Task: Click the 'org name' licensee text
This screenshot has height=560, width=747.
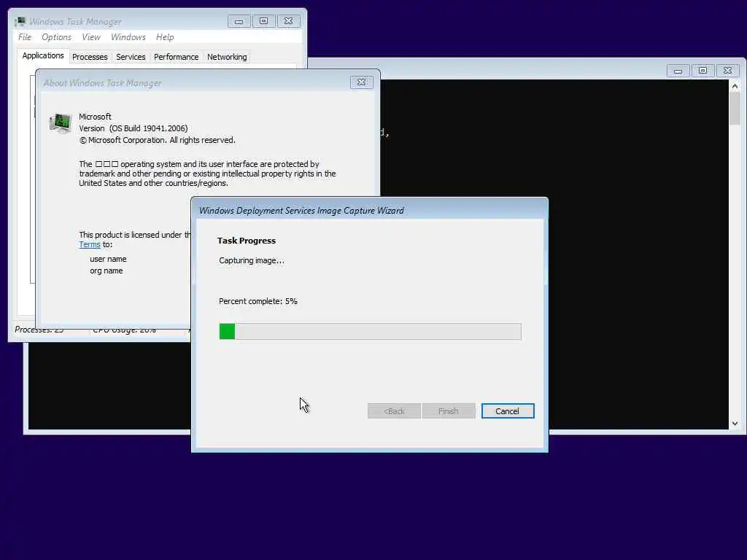Action: click(107, 271)
